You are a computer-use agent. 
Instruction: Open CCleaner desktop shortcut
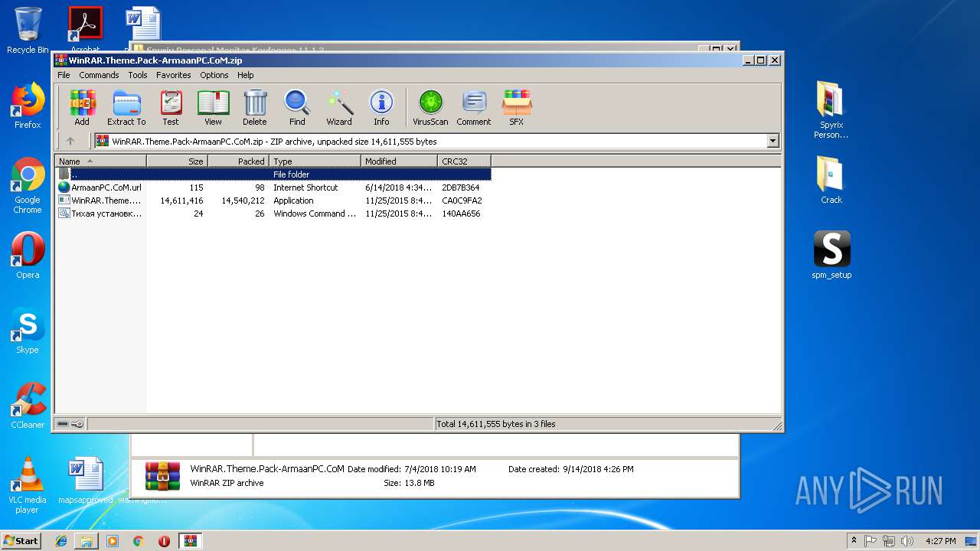pyautogui.click(x=28, y=406)
